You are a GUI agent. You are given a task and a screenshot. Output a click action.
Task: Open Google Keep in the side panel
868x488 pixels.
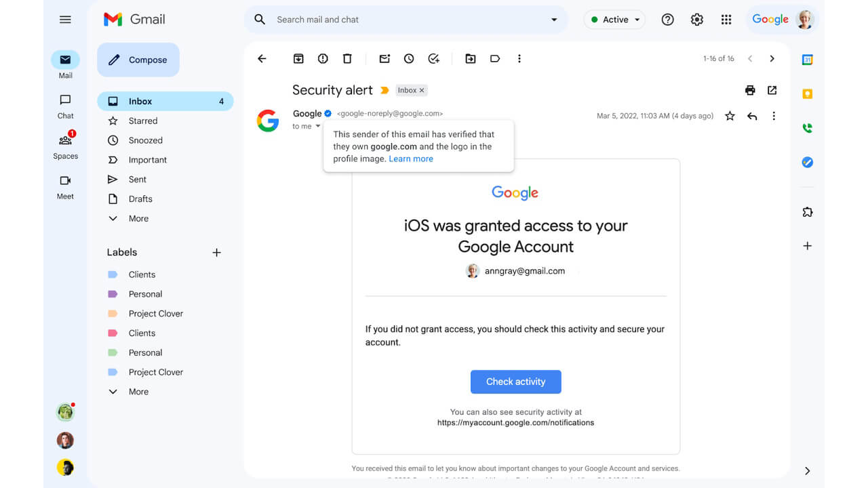coord(806,94)
